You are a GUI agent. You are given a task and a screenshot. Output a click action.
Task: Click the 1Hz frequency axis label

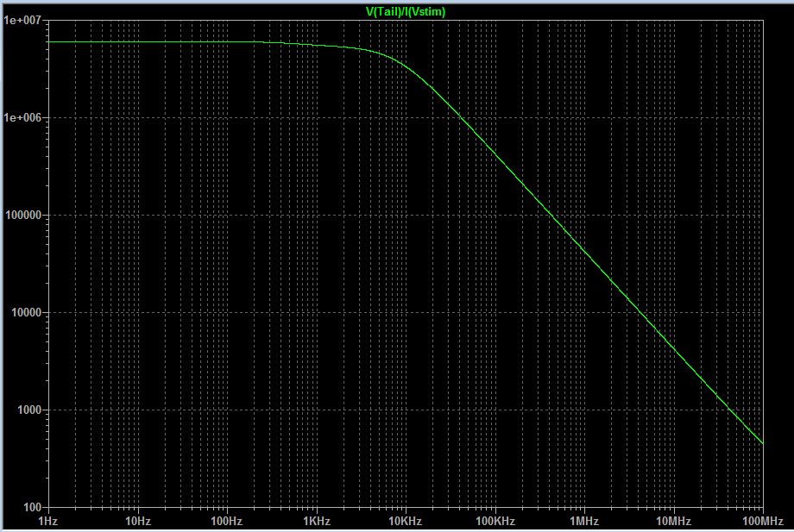[48, 521]
